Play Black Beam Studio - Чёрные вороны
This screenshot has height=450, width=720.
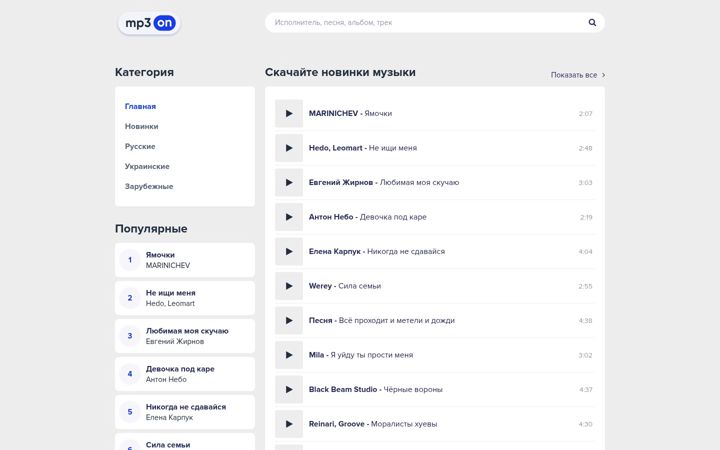tap(289, 389)
